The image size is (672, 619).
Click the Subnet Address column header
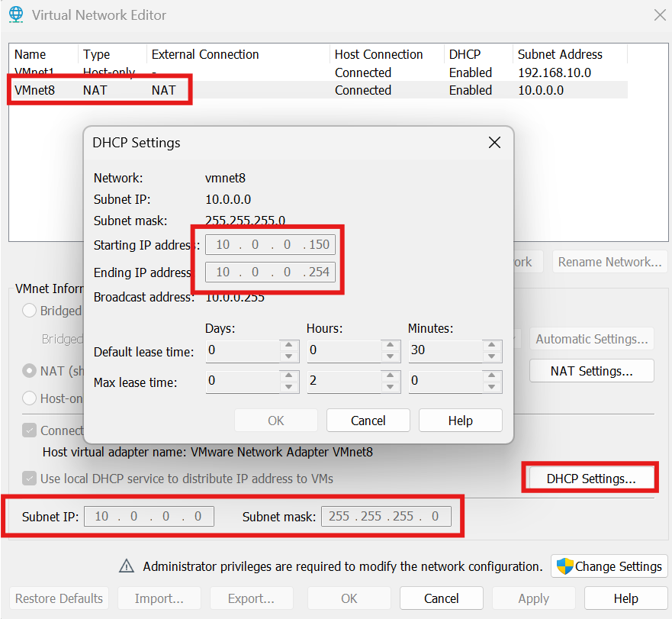tap(570, 54)
